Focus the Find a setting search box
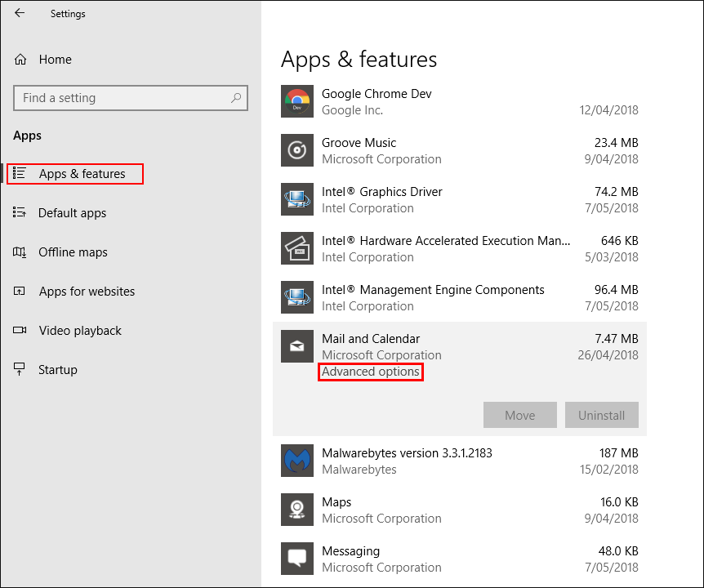 [x=131, y=98]
